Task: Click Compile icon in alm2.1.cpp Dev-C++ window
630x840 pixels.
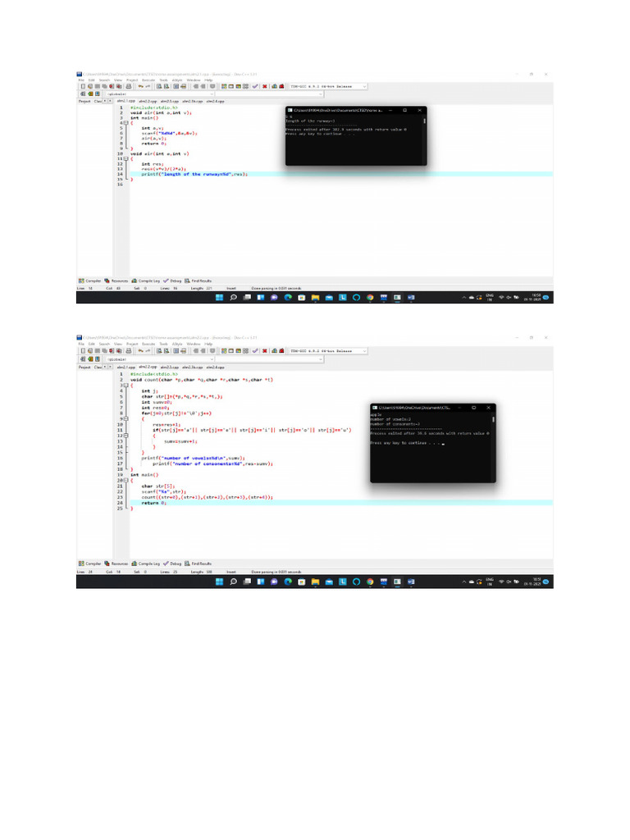Action: [224, 86]
